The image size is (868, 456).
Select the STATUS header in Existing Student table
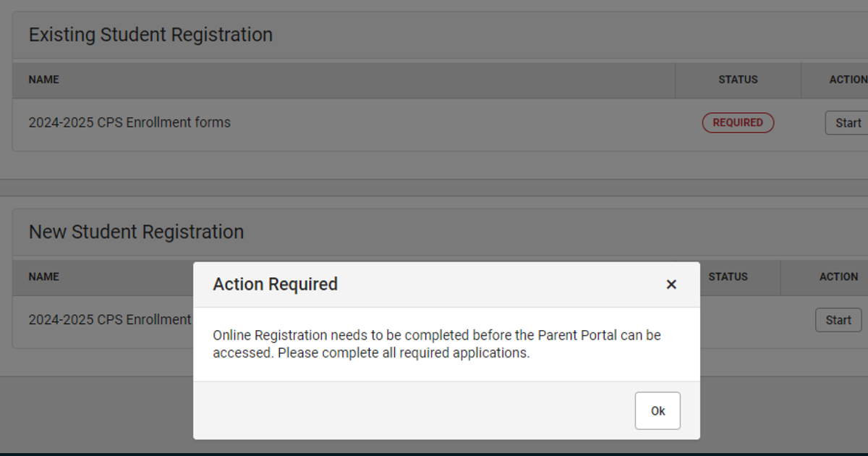tap(738, 80)
